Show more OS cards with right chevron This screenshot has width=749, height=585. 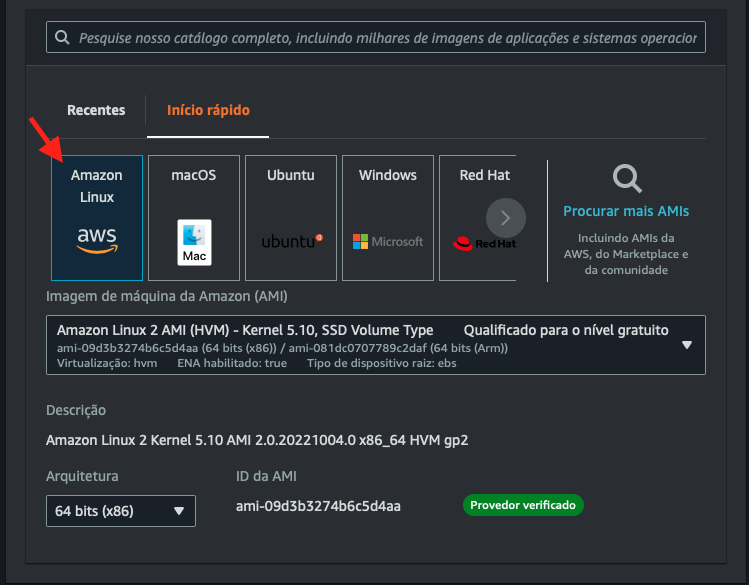506,218
